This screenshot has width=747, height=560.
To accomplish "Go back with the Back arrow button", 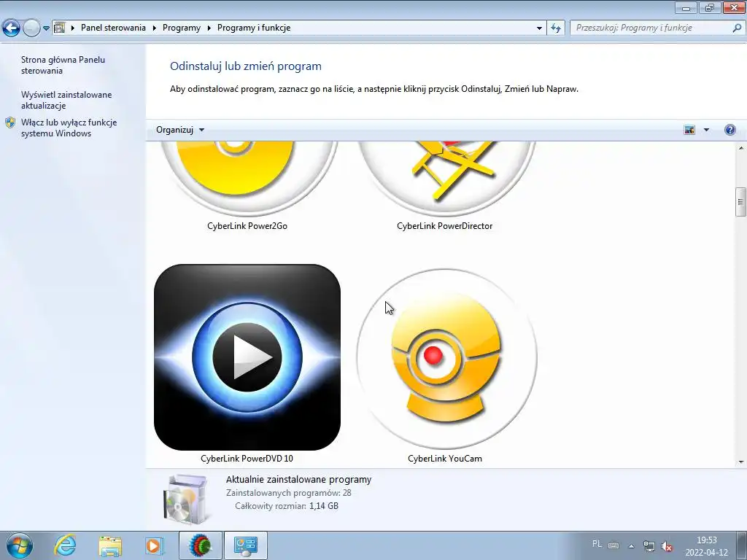I will pos(12,28).
